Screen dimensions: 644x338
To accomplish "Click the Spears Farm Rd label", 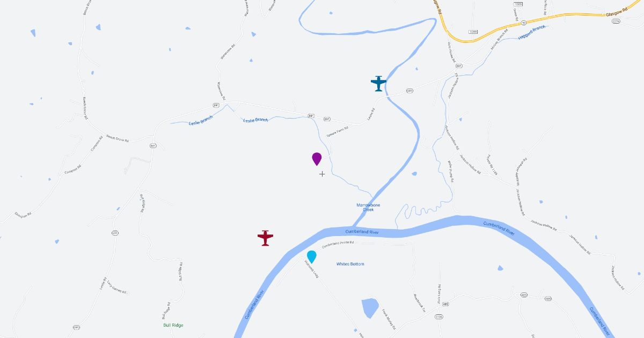I will click(x=338, y=131).
